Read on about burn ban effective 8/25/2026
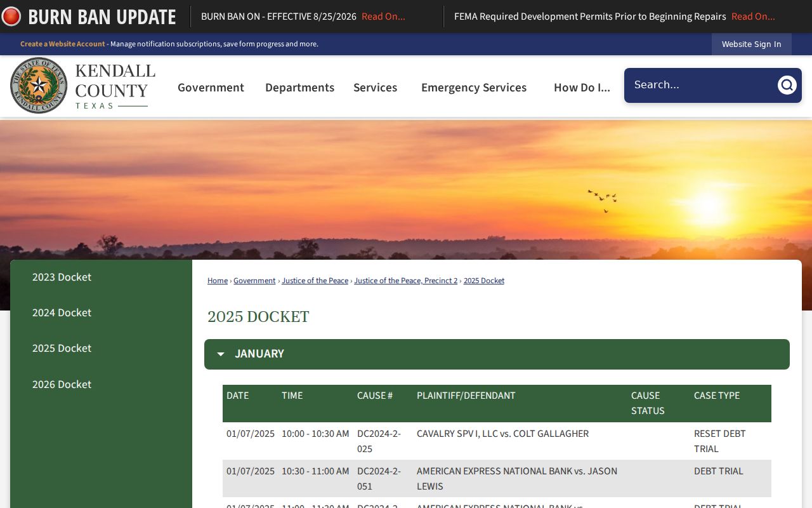Image resolution: width=812 pixels, height=508 pixels. (383, 17)
